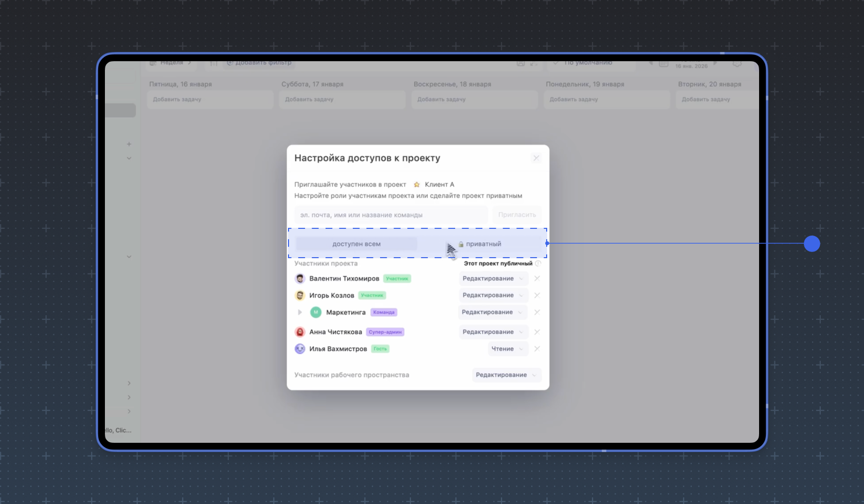Select the 'доступен всем' access option
This screenshot has width=864, height=504.
pos(356,244)
